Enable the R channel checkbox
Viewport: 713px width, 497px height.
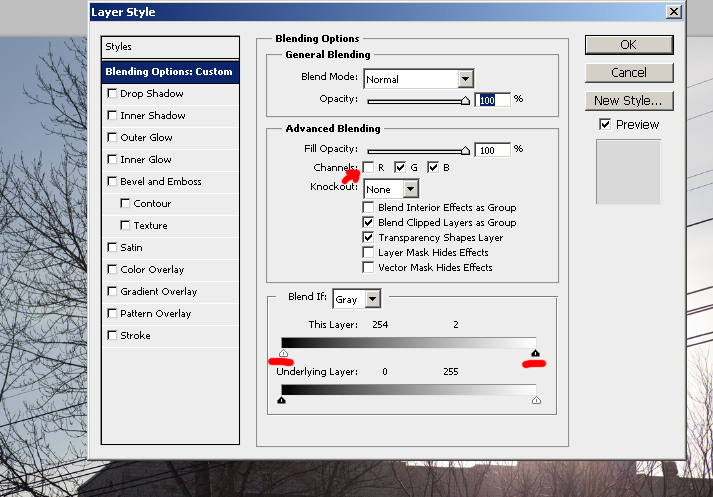[368, 167]
